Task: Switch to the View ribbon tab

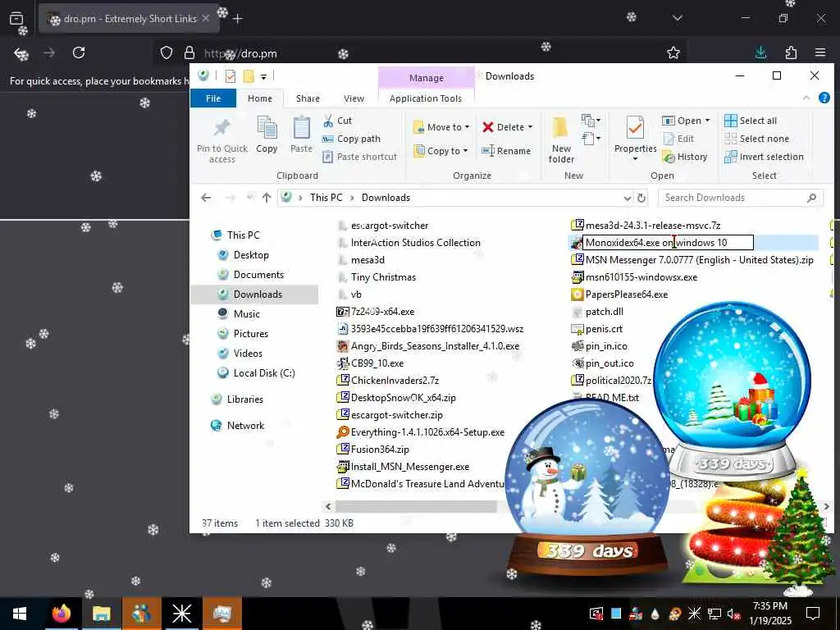Action: coord(354,98)
